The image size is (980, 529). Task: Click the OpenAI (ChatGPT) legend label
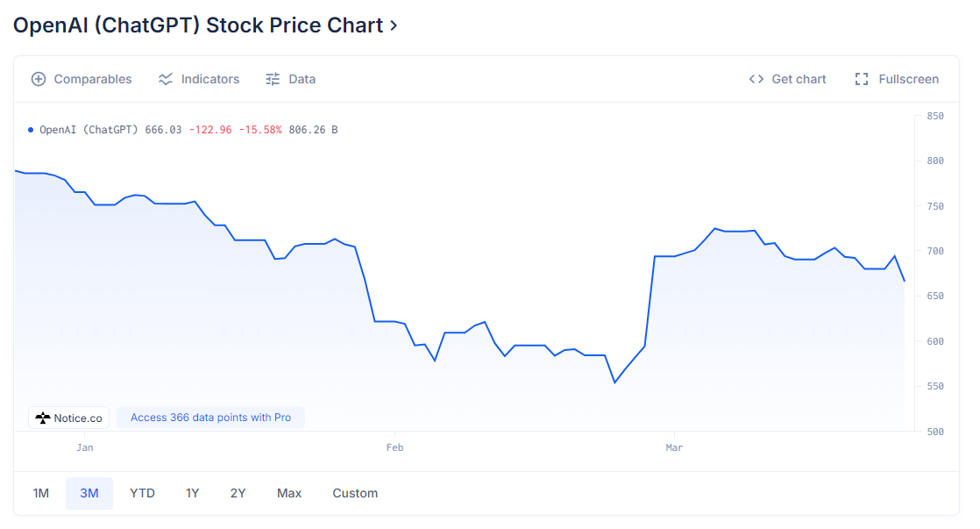89,130
